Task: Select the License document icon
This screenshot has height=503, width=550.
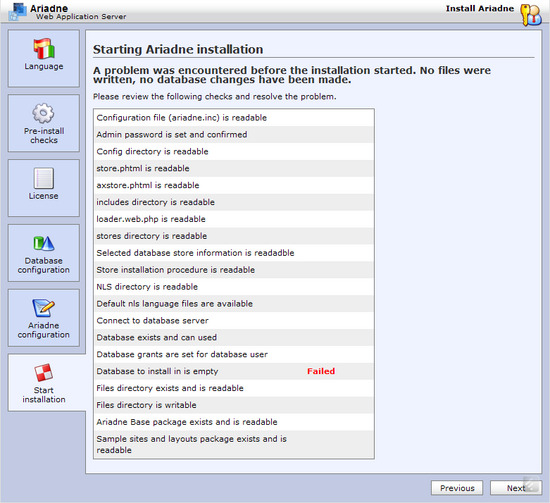Action: click(44, 178)
